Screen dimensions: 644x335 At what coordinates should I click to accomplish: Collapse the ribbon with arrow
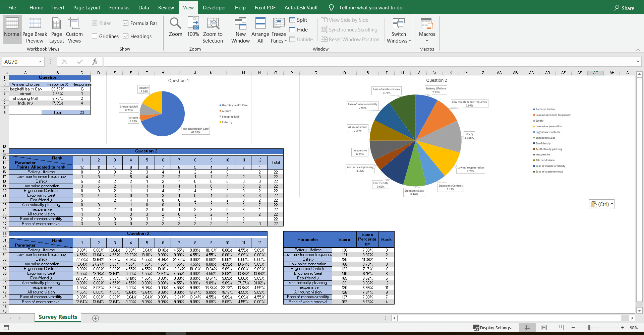638,50
